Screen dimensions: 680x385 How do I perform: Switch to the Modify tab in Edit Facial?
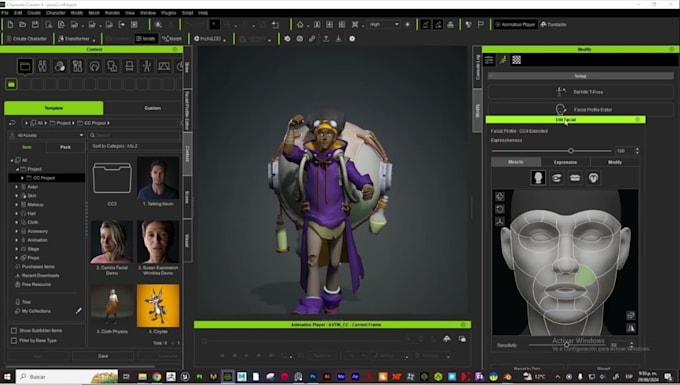(x=615, y=162)
